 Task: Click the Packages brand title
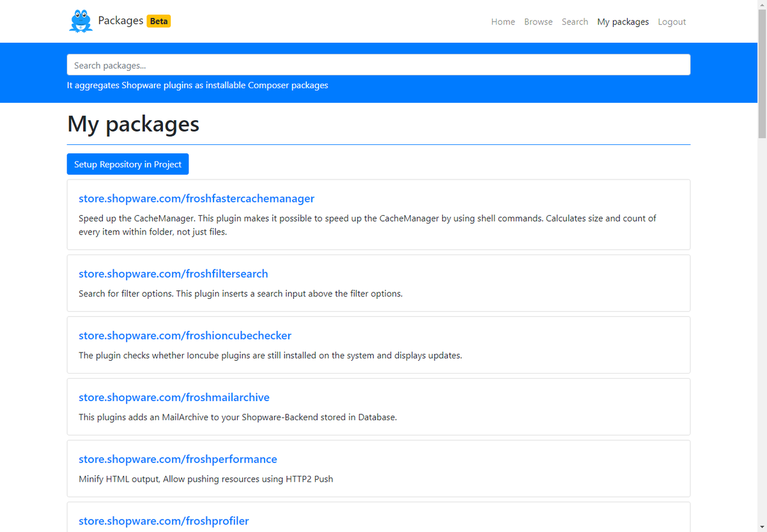[121, 20]
